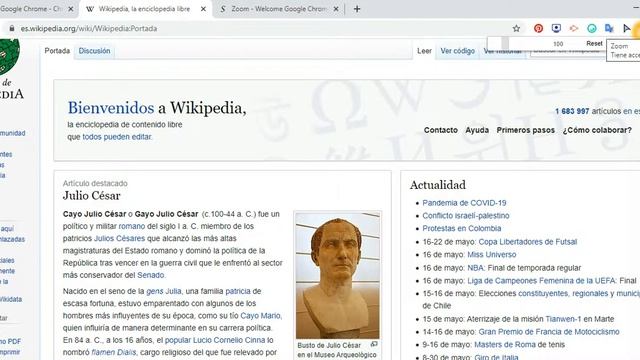Open Conflicto israelí-palestino link
The image size is (640, 360).
466,216
